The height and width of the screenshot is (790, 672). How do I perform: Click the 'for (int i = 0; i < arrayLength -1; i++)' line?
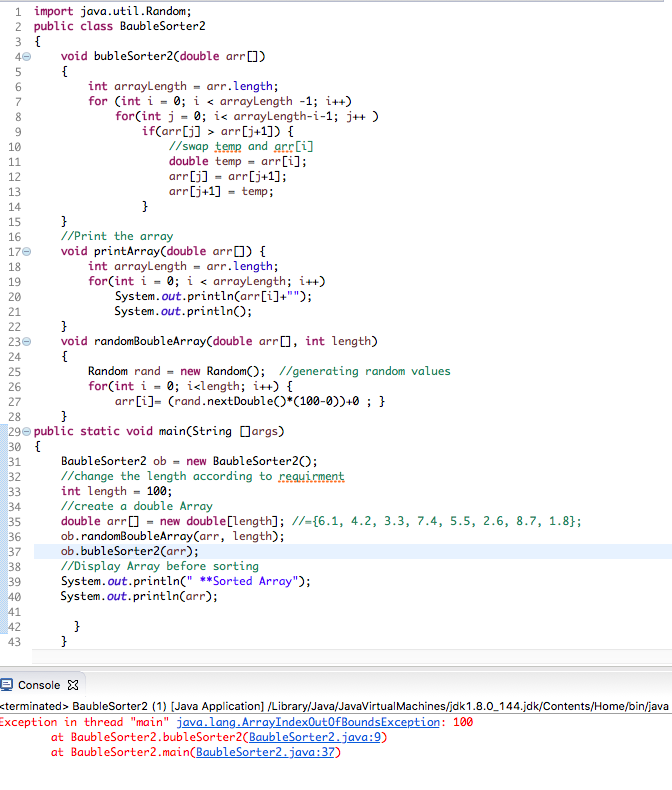pos(220,101)
